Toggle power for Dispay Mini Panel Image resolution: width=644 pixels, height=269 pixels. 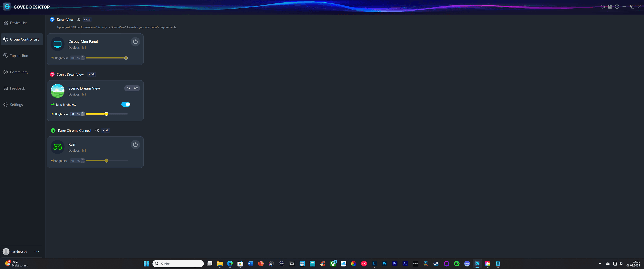coord(135,42)
